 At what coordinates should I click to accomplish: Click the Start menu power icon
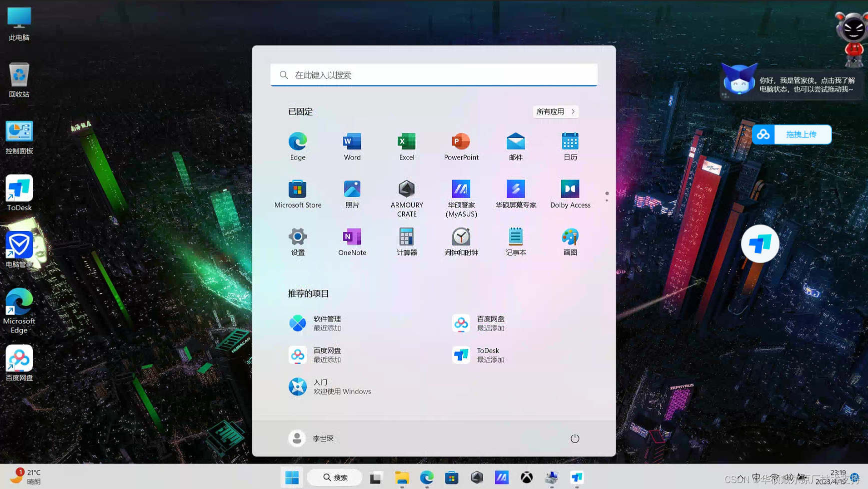(x=575, y=438)
